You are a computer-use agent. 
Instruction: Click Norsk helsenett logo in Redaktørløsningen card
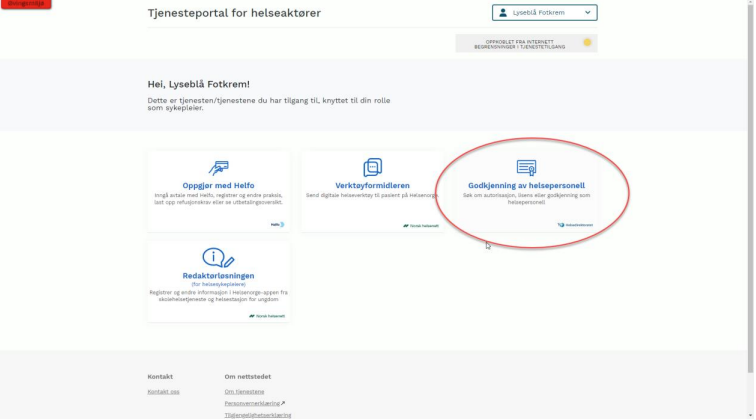[x=267, y=315]
